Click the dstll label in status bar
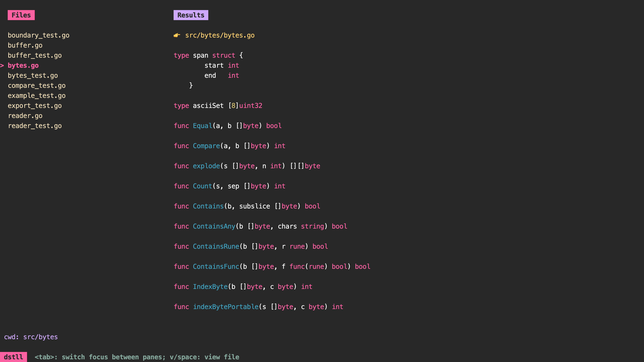 click(x=13, y=357)
